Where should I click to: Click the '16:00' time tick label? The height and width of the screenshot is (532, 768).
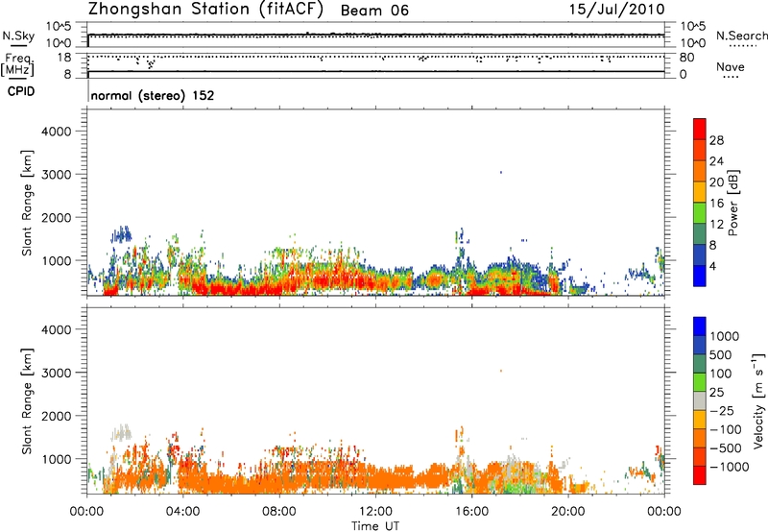[471, 512]
